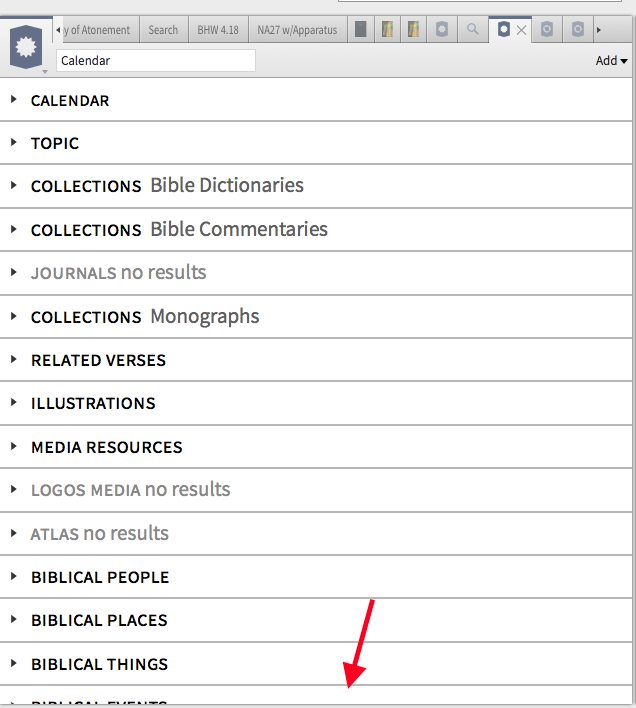Switch to NA27 w/Apparatus tab

point(297,30)
